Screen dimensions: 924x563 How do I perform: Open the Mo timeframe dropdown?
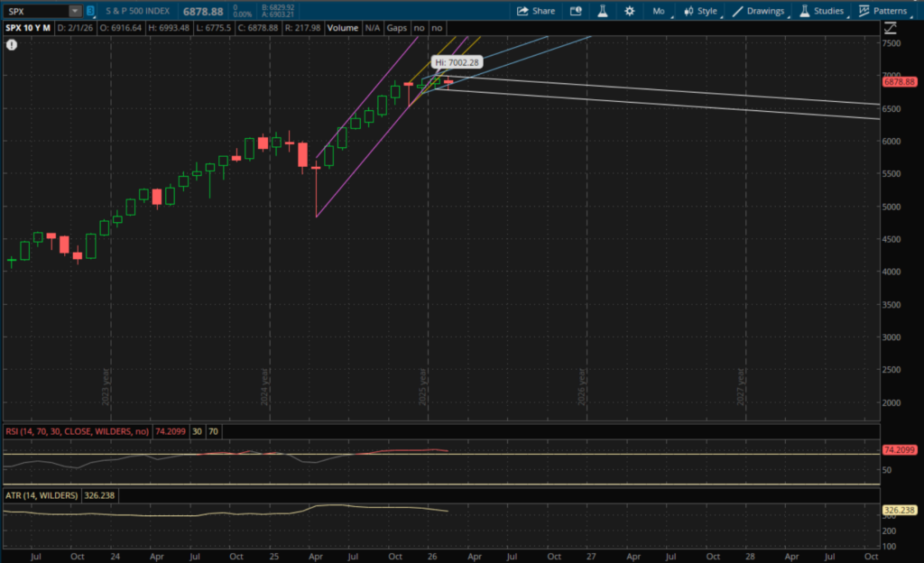[659, 11]
